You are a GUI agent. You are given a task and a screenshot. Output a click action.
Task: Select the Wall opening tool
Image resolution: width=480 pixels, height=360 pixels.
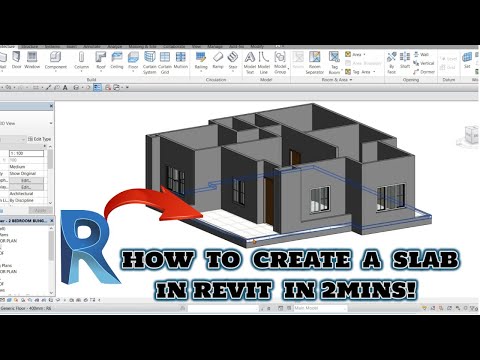421,54
